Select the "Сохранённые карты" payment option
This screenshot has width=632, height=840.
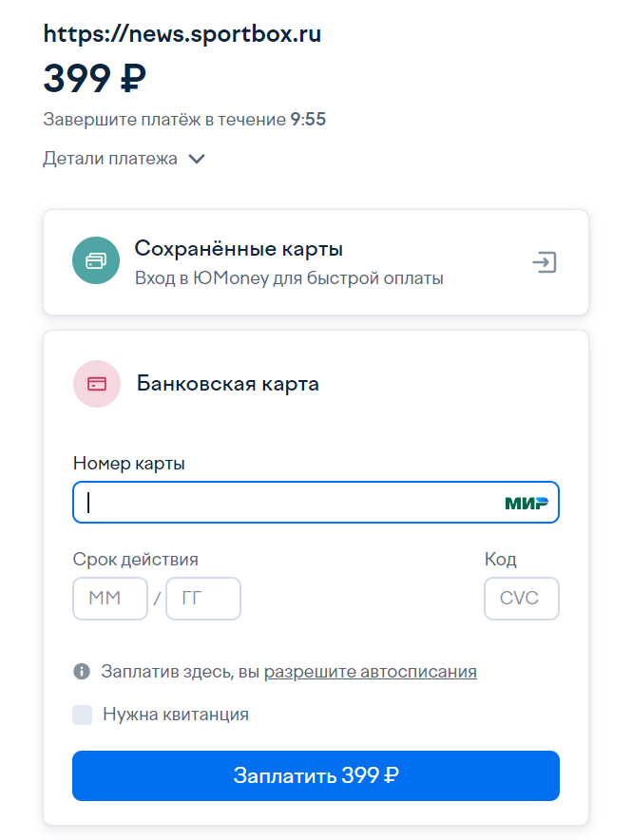click(239, 249)
